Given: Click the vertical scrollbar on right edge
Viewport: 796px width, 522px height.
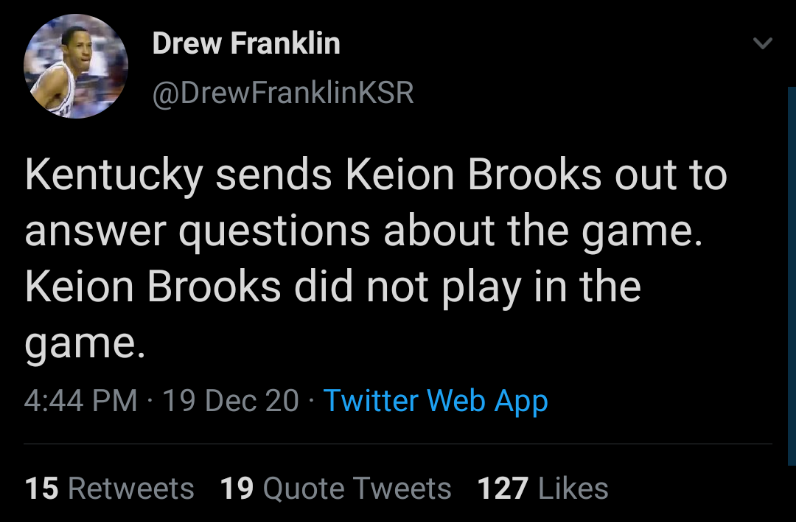Looking at the screenshot, I should pyautogui.click(x=791, y=250).
